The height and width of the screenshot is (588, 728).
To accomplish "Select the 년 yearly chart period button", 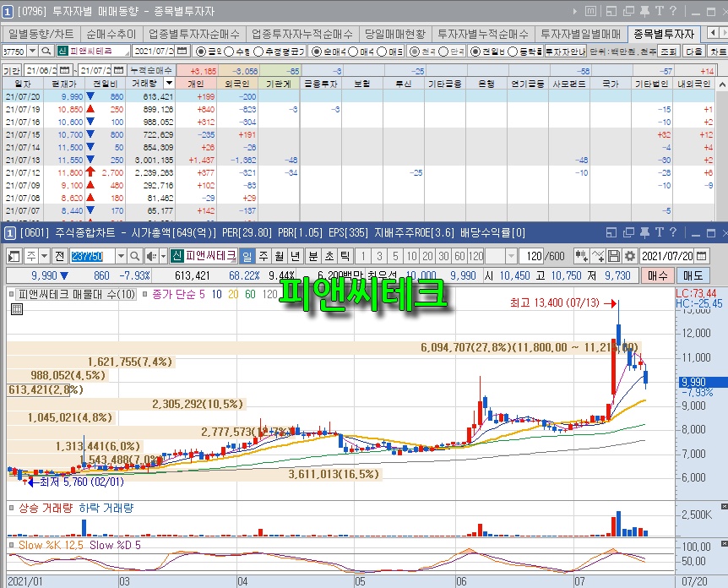I will 295,256.
